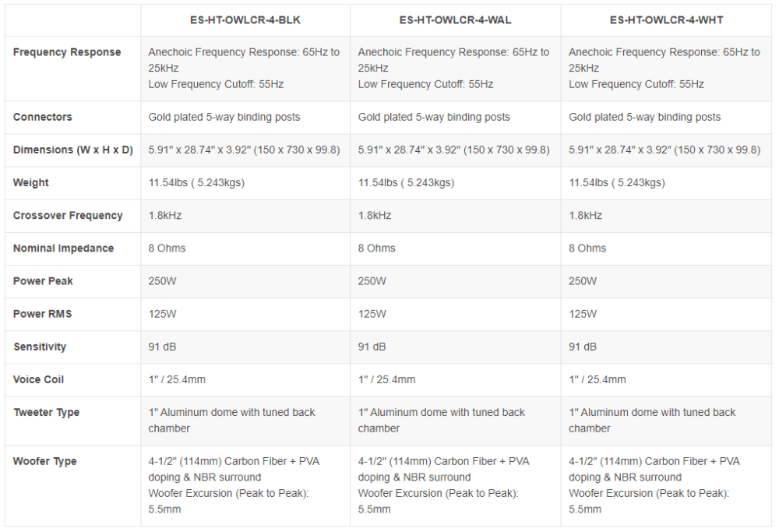Viewport: 779px width, 532px height.
Task: Click the ES-HT-OWLCR-4-BLK column header
Action: 245,20
